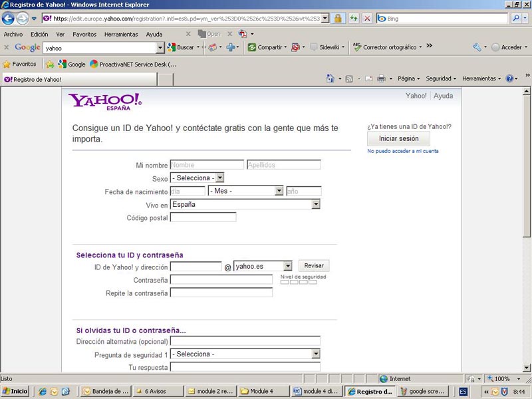Open the Ver menu

(x=61, y=35)
